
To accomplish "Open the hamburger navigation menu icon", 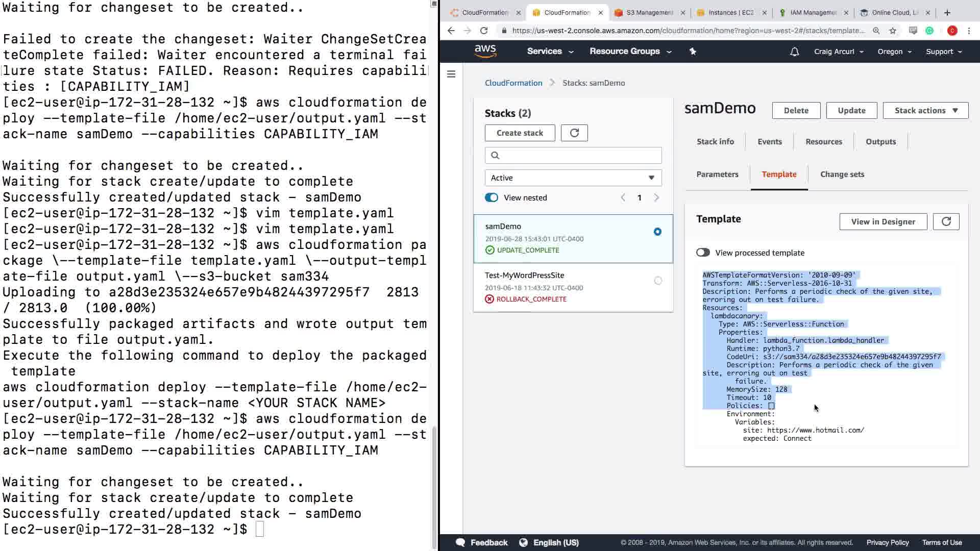I will 451,74.
